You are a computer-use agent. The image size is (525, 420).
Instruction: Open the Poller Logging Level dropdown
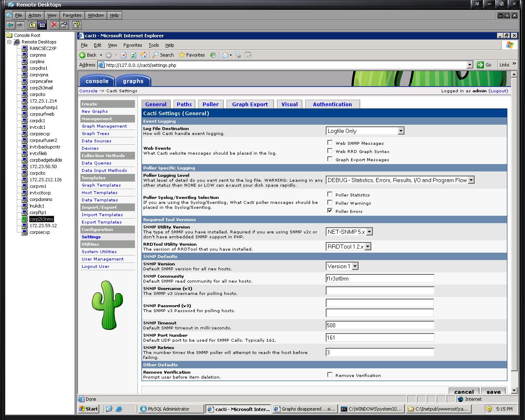coord(400,180)
